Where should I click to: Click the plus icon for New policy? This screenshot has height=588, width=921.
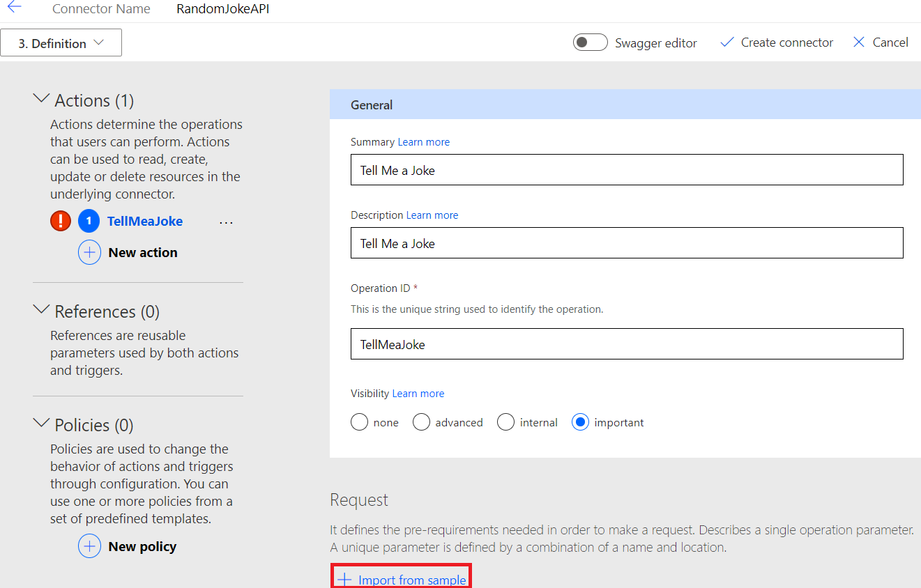89,546
